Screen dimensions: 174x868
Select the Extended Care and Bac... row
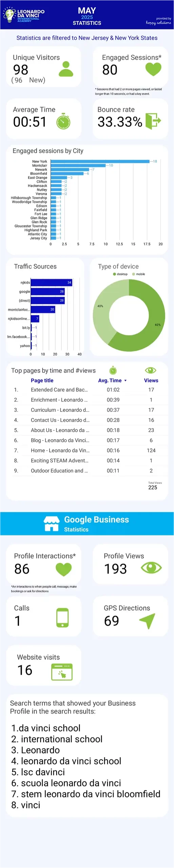pyautogui.click(x=87, y=390)
